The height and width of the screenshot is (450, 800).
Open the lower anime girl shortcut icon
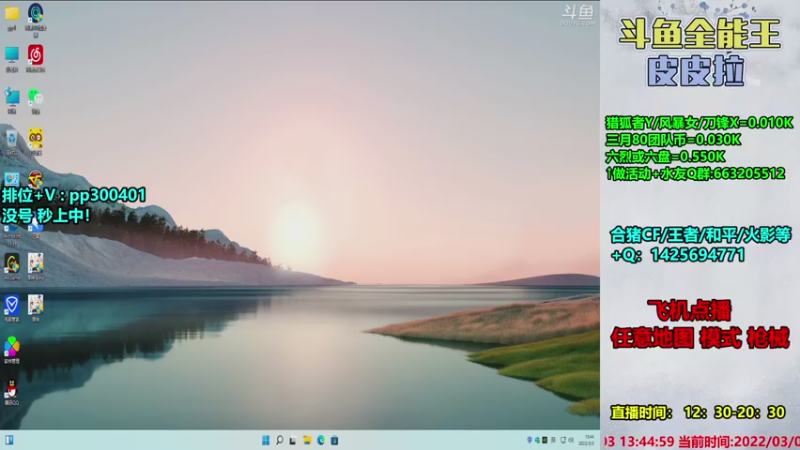[x=35, y=305]
